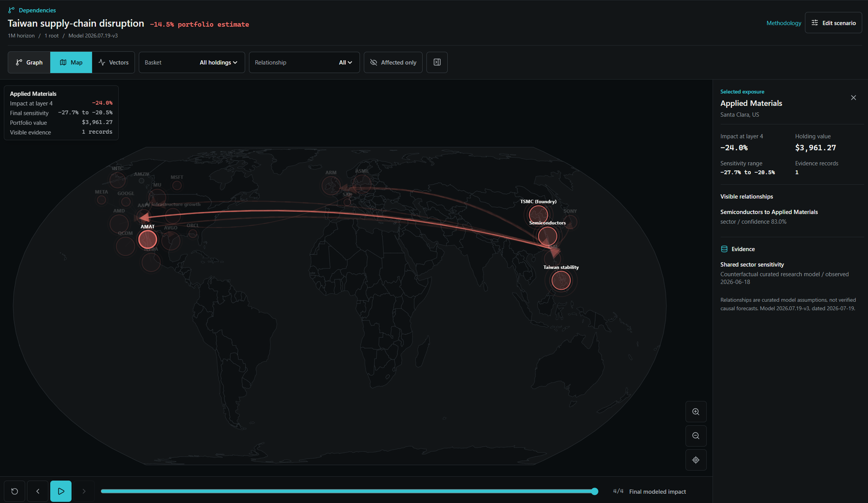Select the ORCL map node
This screenshot has width=868, height=503.
(x=193, y=233)
